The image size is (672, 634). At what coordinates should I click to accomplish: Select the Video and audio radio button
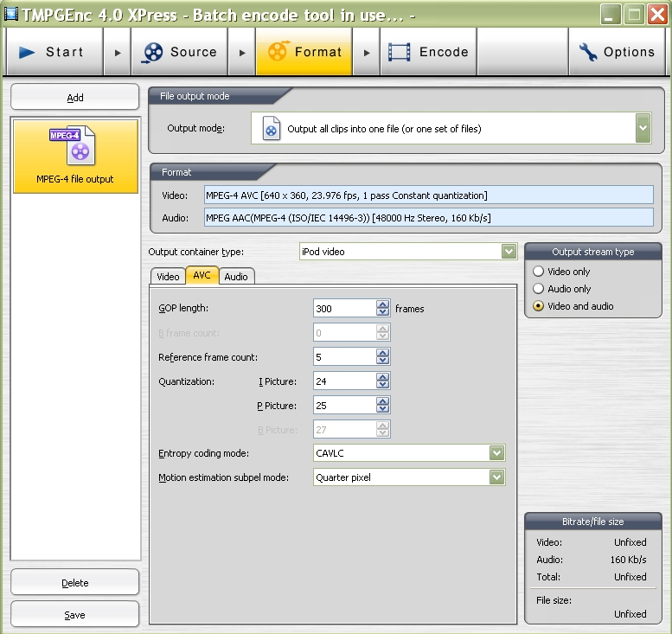coord(538,306)
